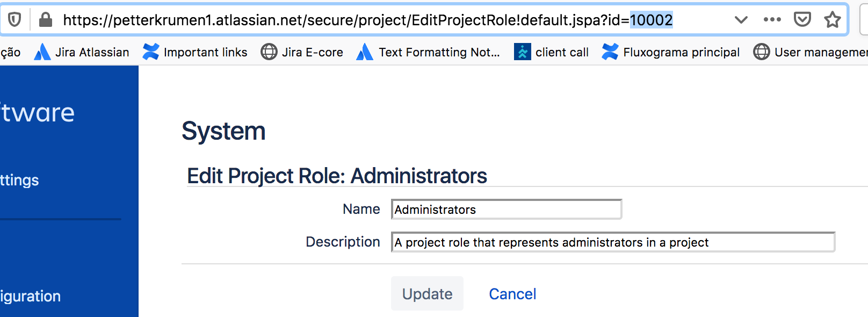
Task: Open the Text Formatting Notation bookmark
Action: [428, 52]
